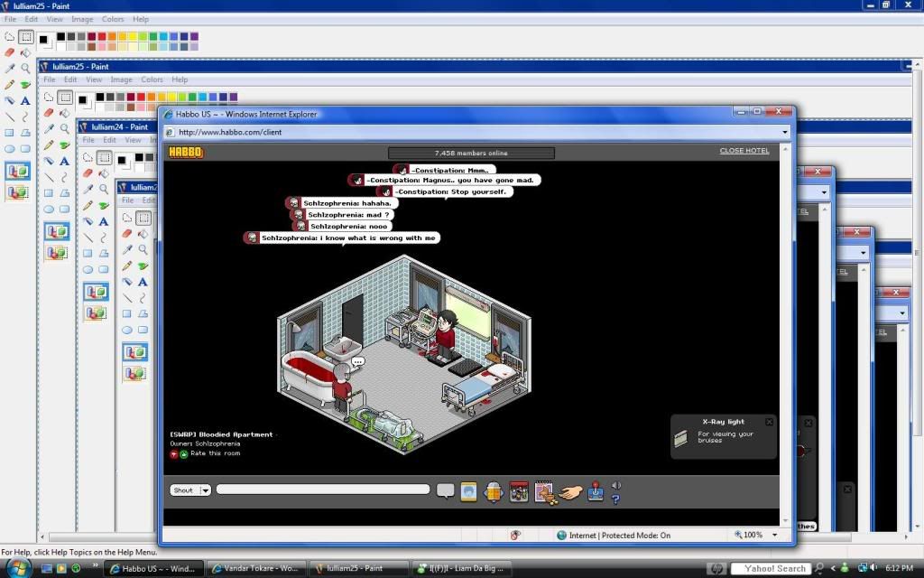Select the Text tool in outermost Paint toolbox

[25, 100]
